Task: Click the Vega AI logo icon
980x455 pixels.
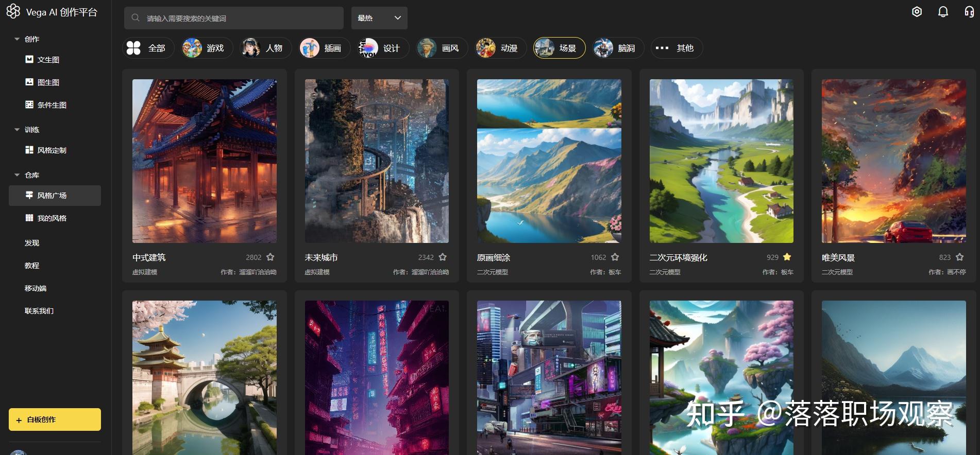Action: click(13, 11)
